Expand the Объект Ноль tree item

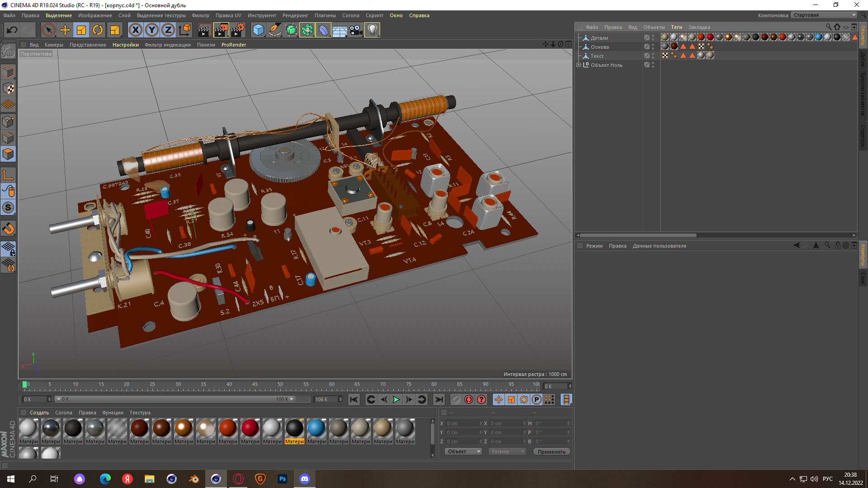coord(578,65)
